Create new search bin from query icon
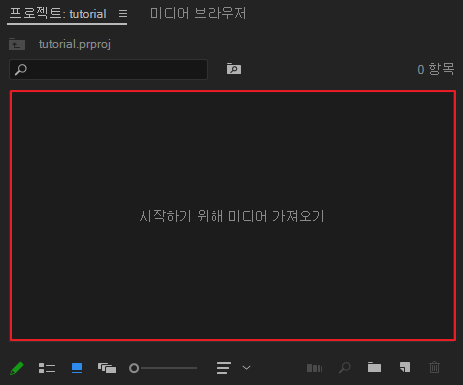 pos(234,69)
